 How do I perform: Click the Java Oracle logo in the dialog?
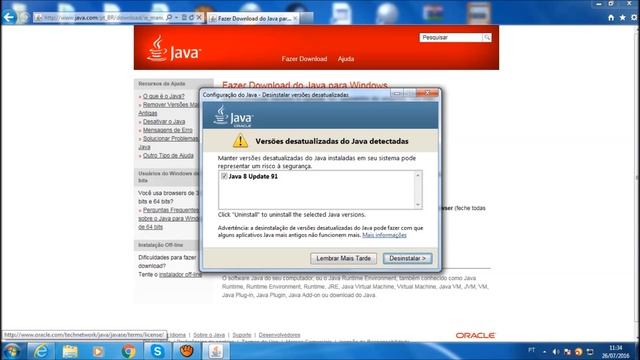point(233,116)
